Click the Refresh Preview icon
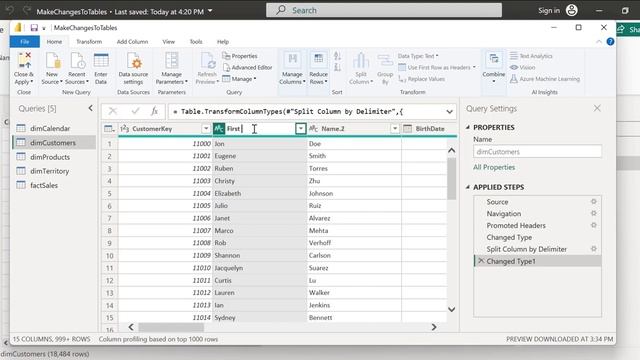The width and height of the screenshot is (640, 360). (x=207, y=60)
